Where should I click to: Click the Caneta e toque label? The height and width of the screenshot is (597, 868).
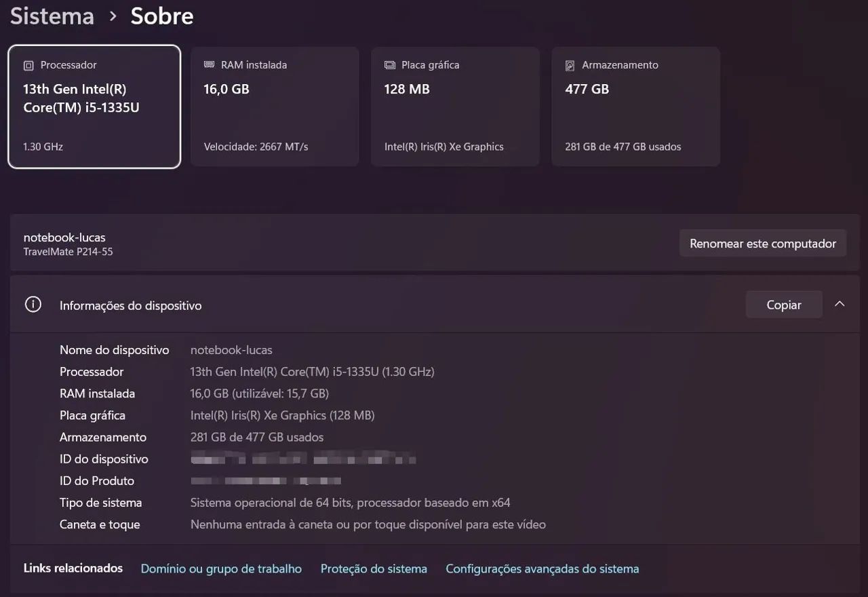click(100, 524)
